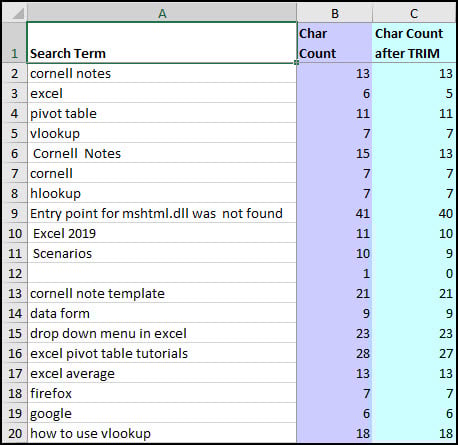Select row 3 header
This screenshot has height=445, width=458.
15,93
